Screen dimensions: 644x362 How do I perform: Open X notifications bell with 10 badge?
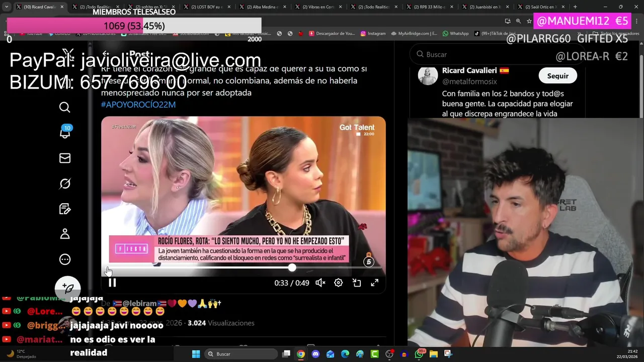(x=65, y=132)
